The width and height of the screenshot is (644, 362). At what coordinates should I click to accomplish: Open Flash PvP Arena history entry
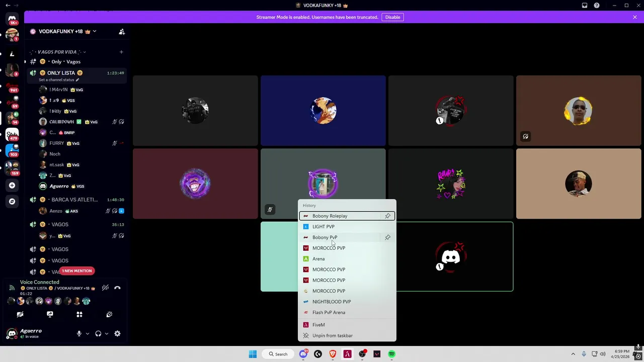[x=347, y=312]
